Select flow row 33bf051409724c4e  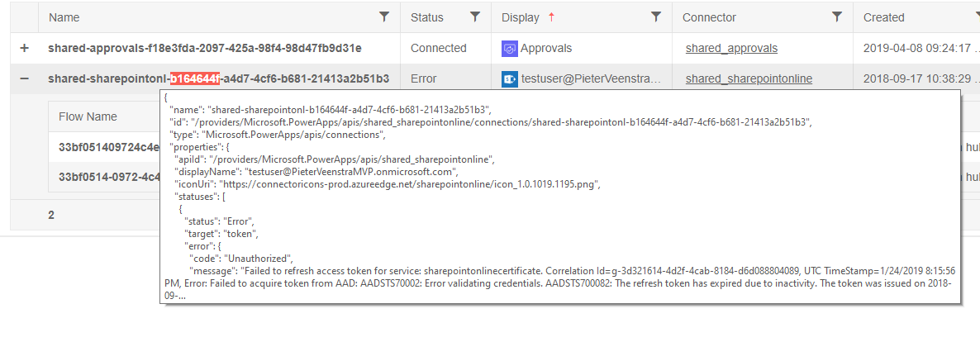coord(107,148)
